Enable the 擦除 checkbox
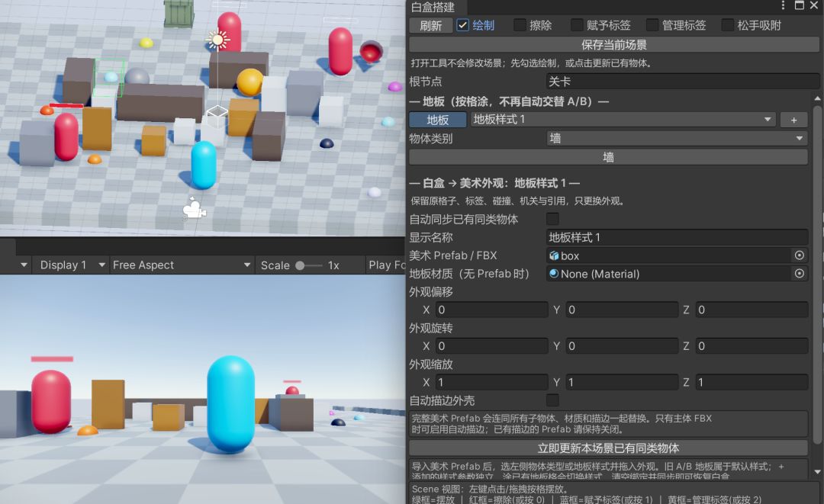 [x=520, y=25]
